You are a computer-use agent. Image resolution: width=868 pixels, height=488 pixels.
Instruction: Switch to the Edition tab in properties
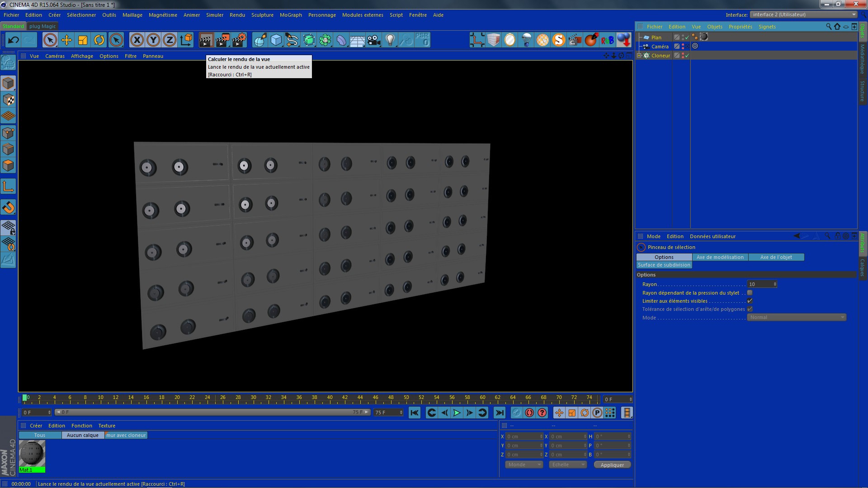(674, 236)
